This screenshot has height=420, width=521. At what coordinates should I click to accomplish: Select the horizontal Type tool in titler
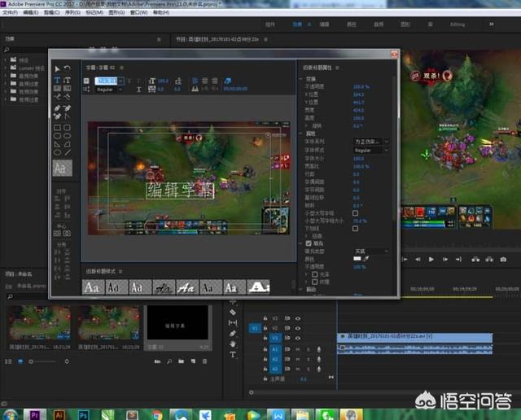(x=57, y=80)
